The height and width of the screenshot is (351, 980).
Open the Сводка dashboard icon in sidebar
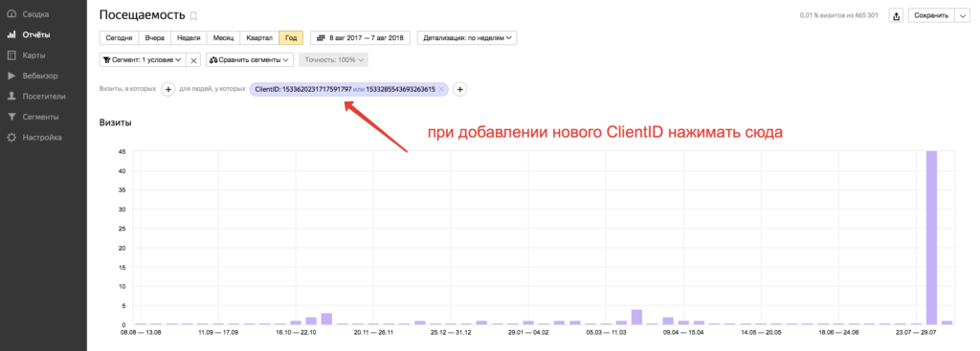coord(11,13)
